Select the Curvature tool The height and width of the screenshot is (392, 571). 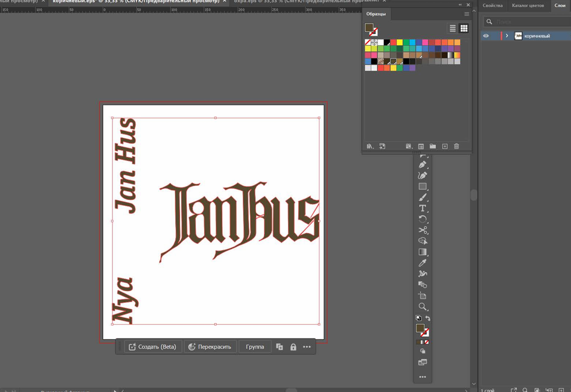click(422, 175)
